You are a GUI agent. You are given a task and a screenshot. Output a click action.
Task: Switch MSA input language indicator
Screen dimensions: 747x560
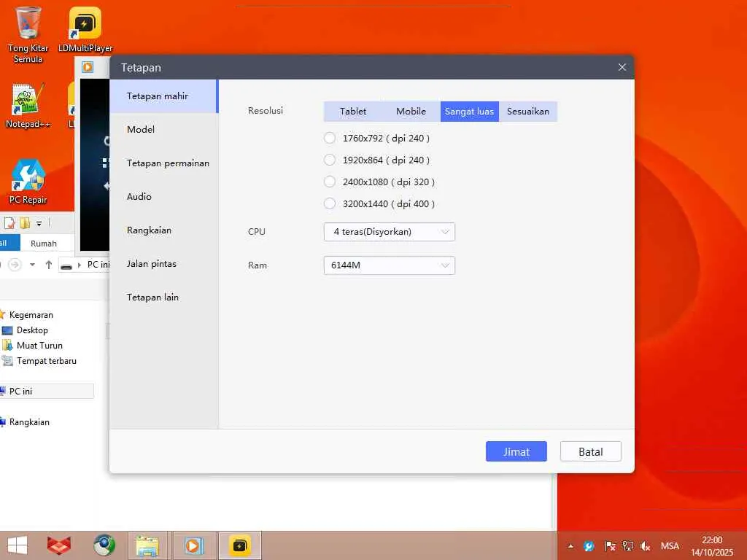coord(670,546)
